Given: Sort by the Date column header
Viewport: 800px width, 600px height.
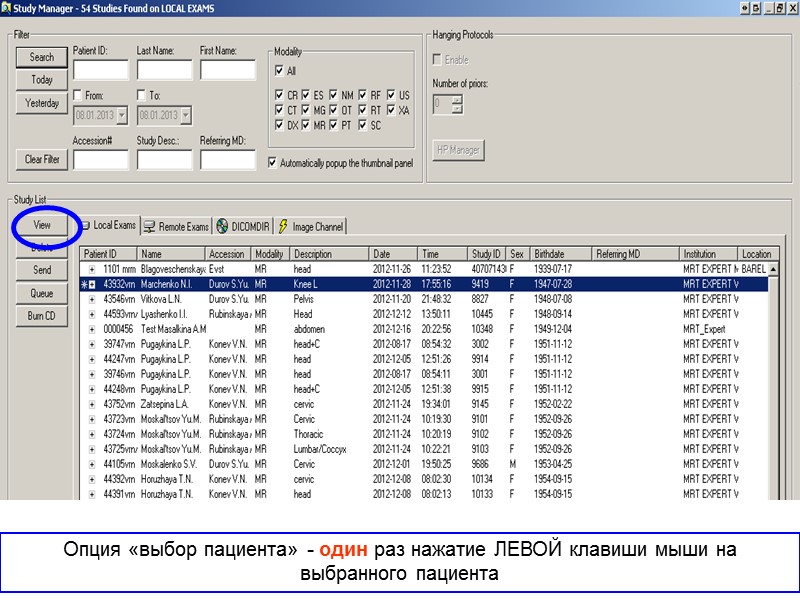Looking at the screenshot, I should 393,254.
